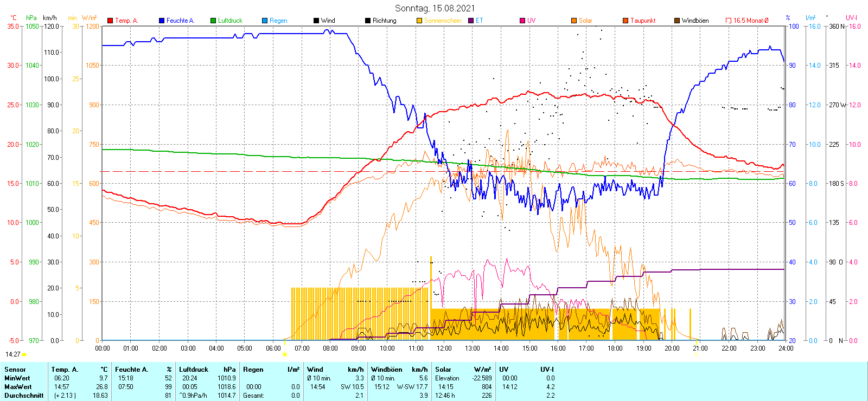Viewport: 868px width, 401px height.
Task: Click the Elevation label in Solar column
Action: pos(447,378)
